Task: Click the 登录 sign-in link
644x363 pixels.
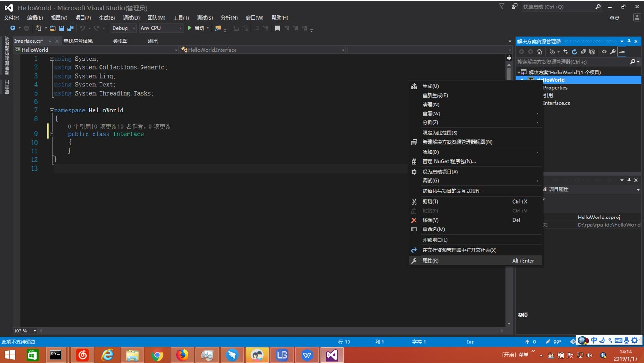Action: point(615,18)
